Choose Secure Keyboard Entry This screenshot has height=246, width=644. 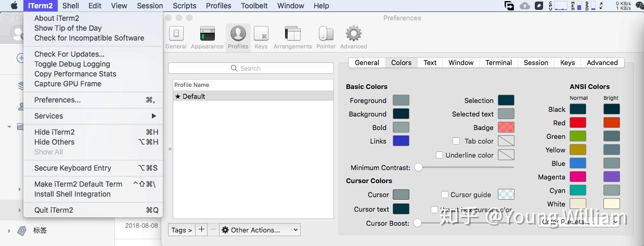coord(93,168)
